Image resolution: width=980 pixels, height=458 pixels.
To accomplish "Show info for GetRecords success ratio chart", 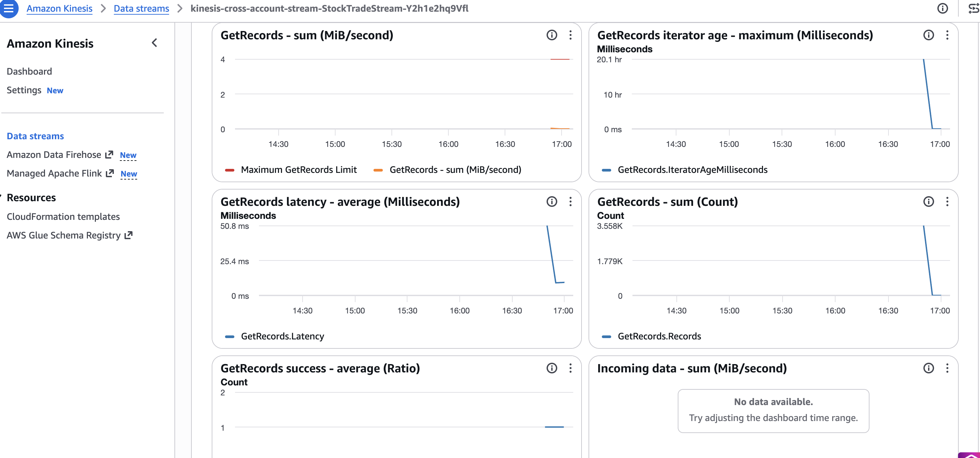I will click(552, 368).
